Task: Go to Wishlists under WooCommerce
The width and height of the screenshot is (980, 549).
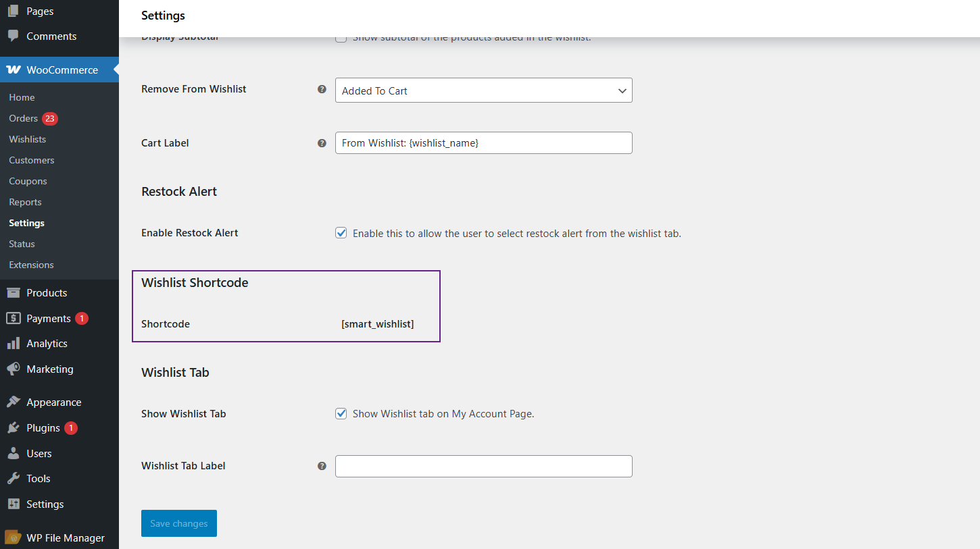Action: (x=28, y=139)
